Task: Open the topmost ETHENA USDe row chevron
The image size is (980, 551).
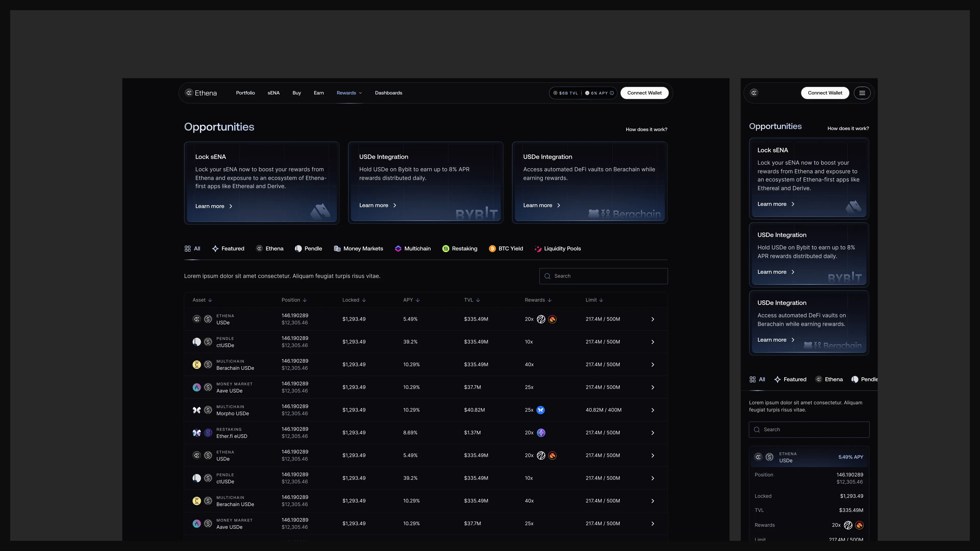Action: (x=653, y=319)
